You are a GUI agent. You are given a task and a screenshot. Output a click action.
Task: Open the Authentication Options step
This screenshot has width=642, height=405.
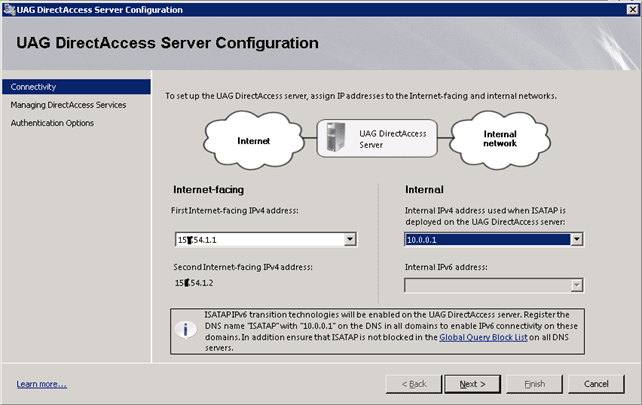[52, 123]
